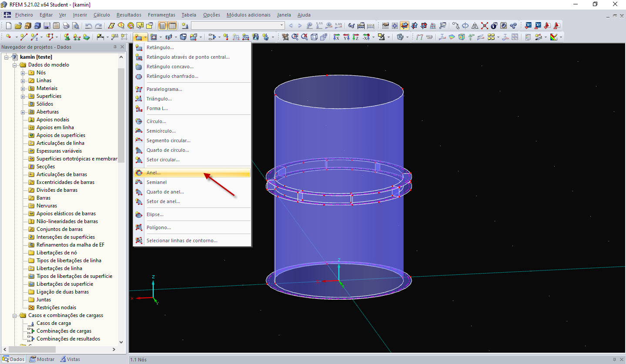Switch to the Vistas navigator tab
Screen dimensions: 626x364
click(70, 359)
